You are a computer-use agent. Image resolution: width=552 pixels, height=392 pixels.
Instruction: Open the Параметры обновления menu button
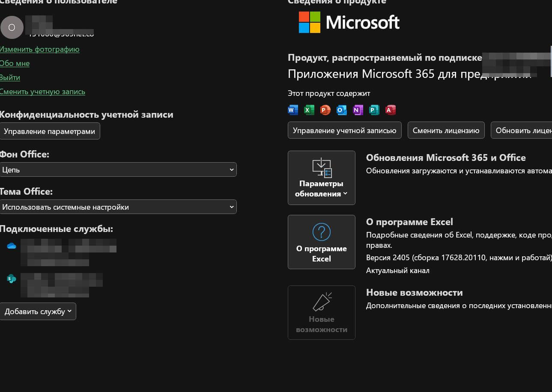click(x=322, y=178)
